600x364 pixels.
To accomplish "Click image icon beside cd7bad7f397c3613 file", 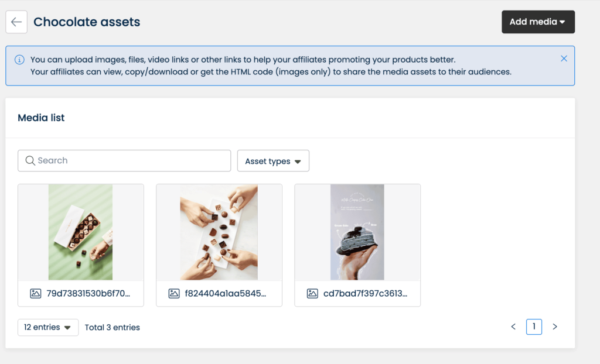I will [x=313, y=293].
